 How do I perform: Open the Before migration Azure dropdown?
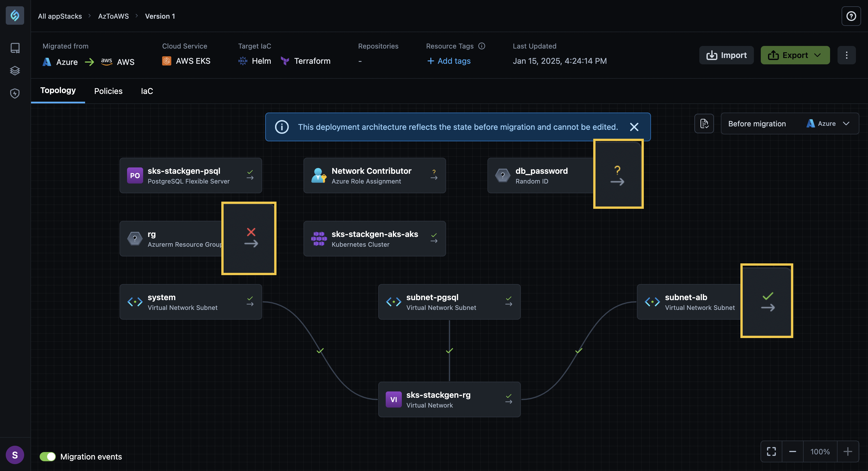point(790,123)
